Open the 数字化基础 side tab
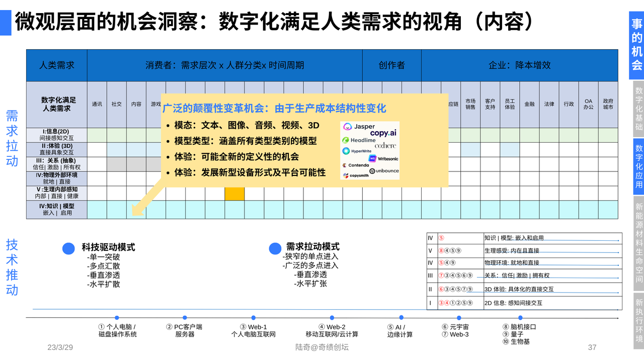 point(638,109)
